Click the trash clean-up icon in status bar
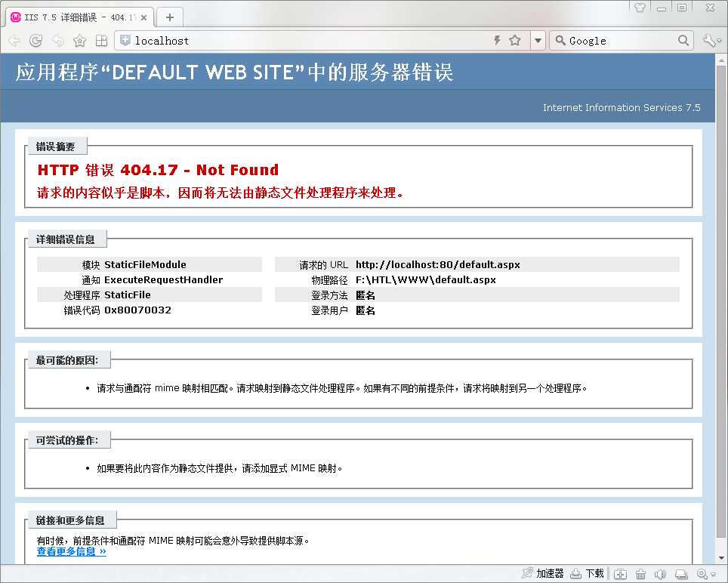The image size is (728, 583). pos(640,574)
